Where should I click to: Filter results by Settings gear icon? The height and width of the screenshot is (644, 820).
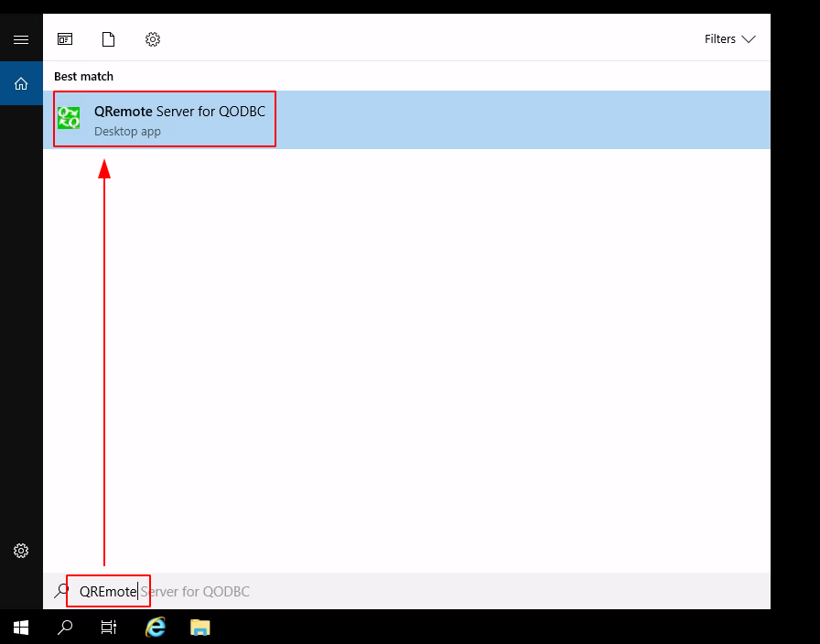click(x=153, y=39)
